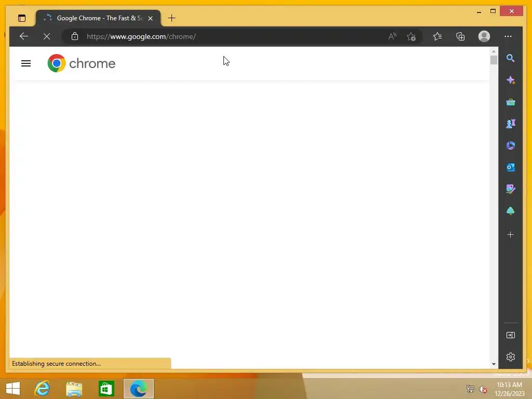Open Windows Start button

pos(13,389)
